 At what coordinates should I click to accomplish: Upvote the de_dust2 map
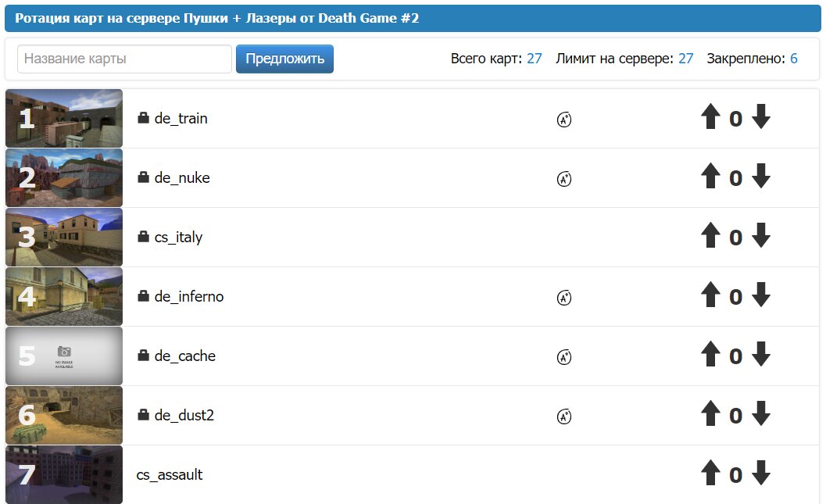(710, 415)
